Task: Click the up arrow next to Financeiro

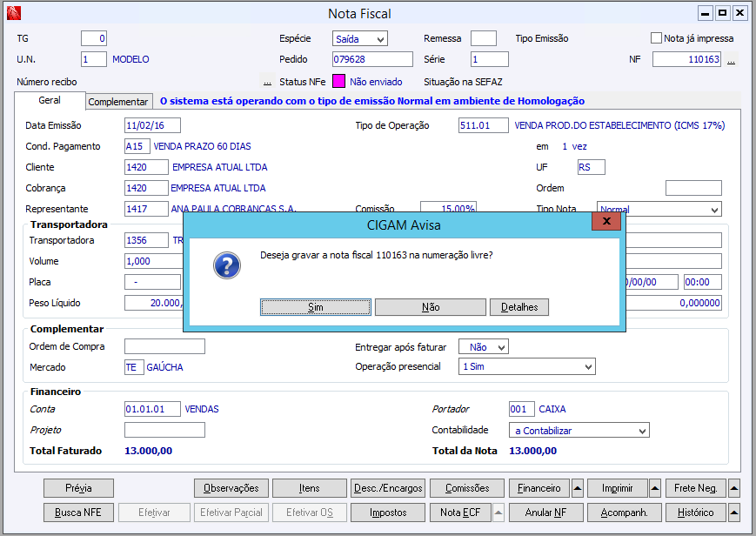Action: coord(578,488)
